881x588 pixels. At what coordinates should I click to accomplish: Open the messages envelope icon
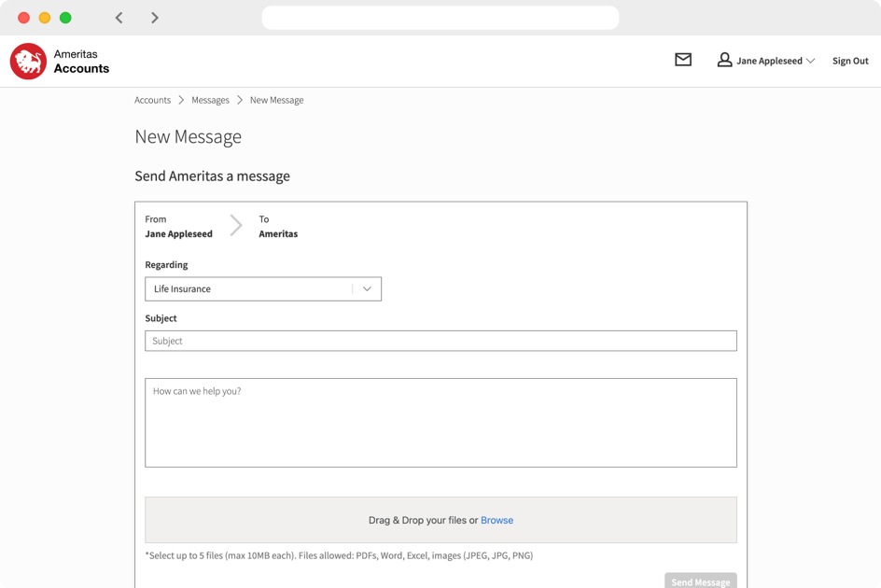tap(682, 60)
